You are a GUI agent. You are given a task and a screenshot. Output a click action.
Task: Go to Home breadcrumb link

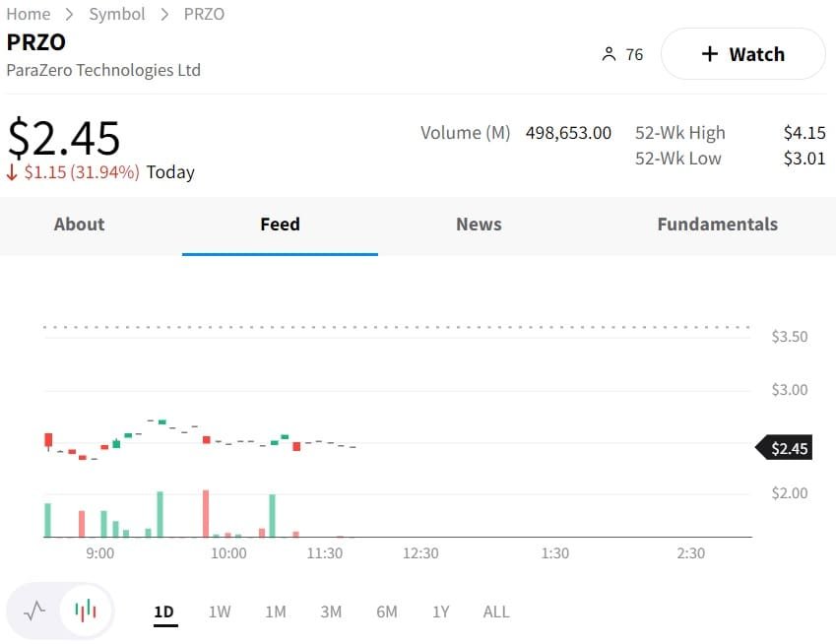tap(29, 14)
